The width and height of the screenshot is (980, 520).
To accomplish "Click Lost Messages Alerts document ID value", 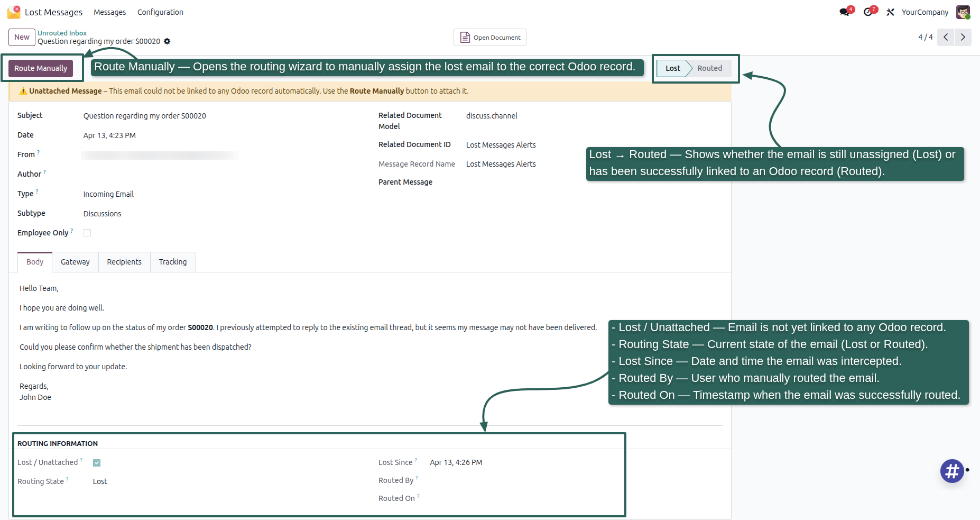I will pyautogui.click(x=501, y=145).
